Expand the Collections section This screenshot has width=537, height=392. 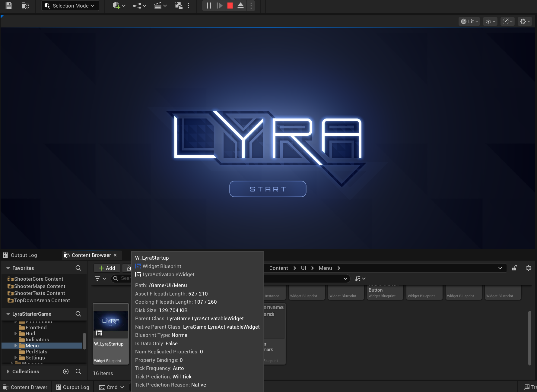[x=8, y=371]
